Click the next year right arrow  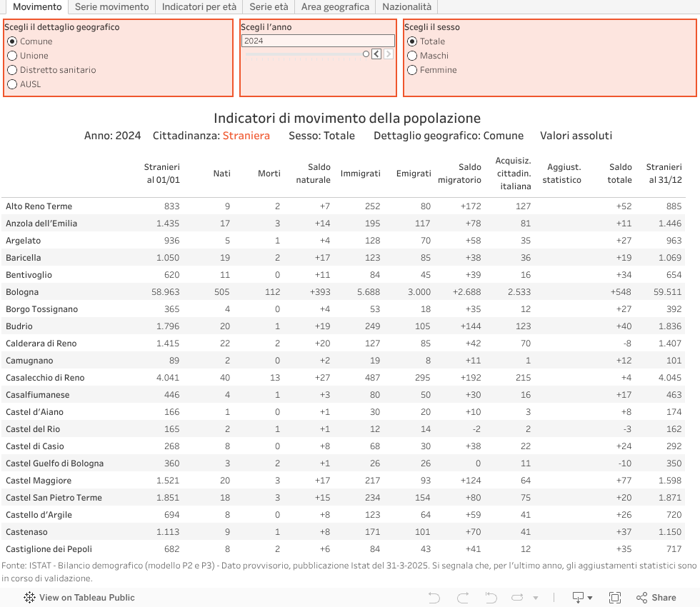[x=389, y=54]
